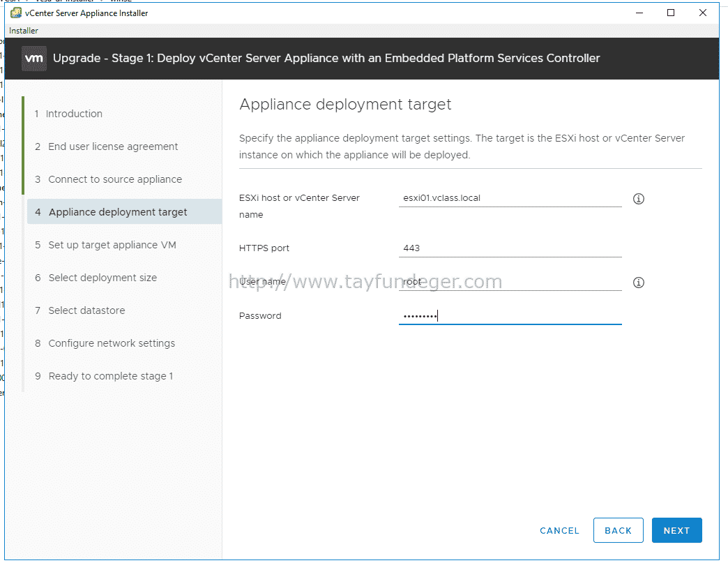Focus the User name field
The height and width of the screenshot is (563, 728).
(510, 282)
